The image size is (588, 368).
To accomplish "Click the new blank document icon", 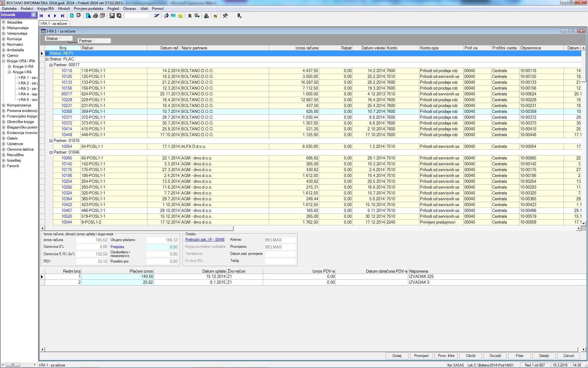I will click(x=72, y=16).
